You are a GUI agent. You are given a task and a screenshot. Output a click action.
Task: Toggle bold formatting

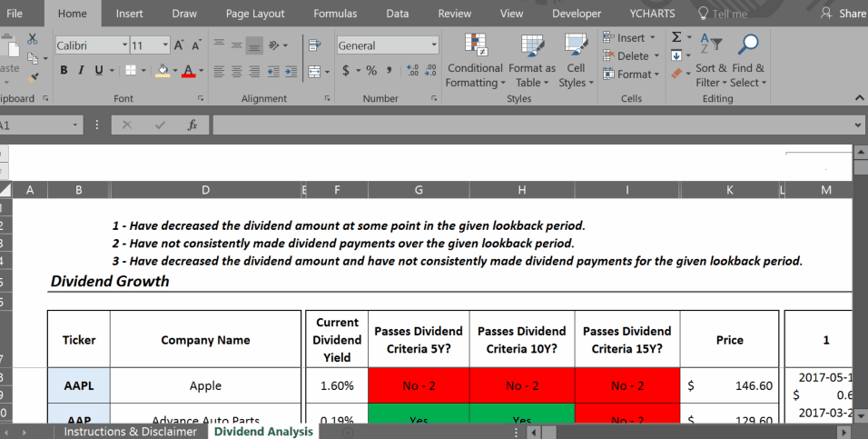64,71
